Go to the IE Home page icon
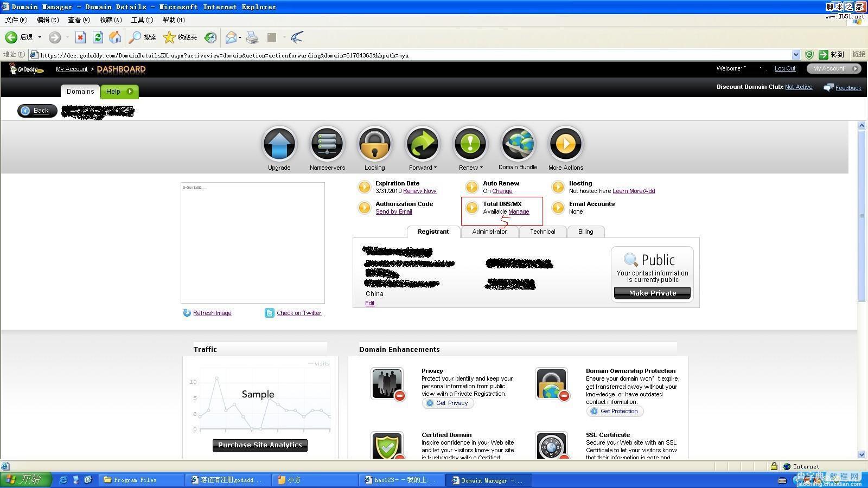Image resolution: width=868 pixels, height=488 pixels. click(115, 37)
